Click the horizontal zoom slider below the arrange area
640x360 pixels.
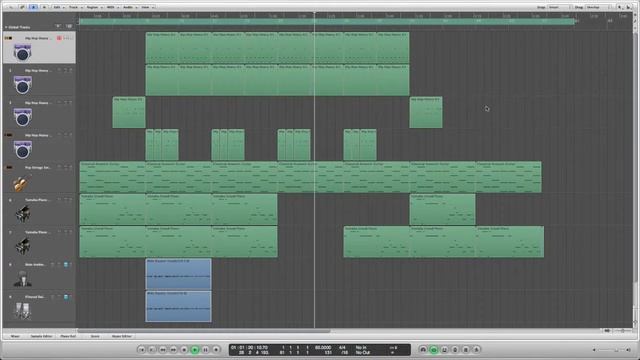623,331
